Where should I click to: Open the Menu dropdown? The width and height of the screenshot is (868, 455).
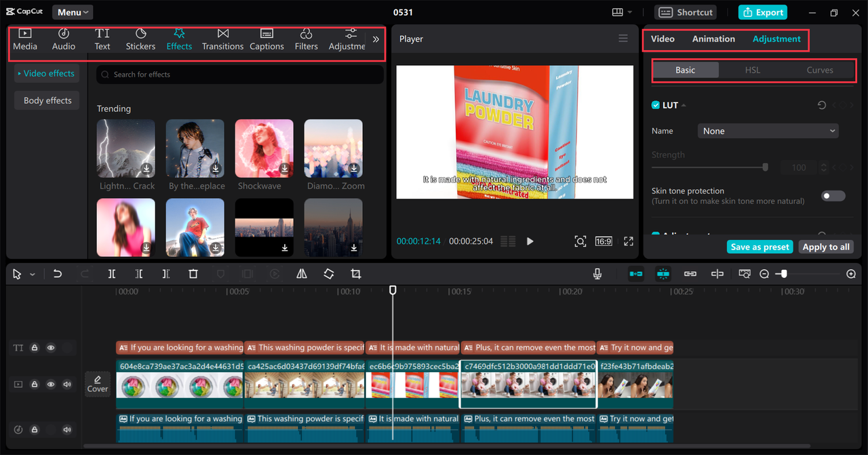(x=72, y=12)
